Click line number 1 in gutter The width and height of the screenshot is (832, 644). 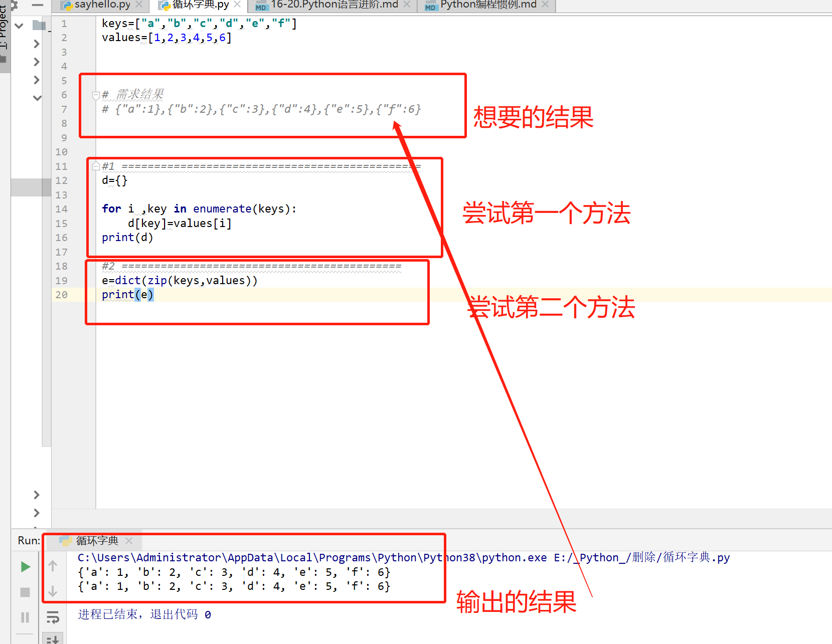[x=64, y=24]
